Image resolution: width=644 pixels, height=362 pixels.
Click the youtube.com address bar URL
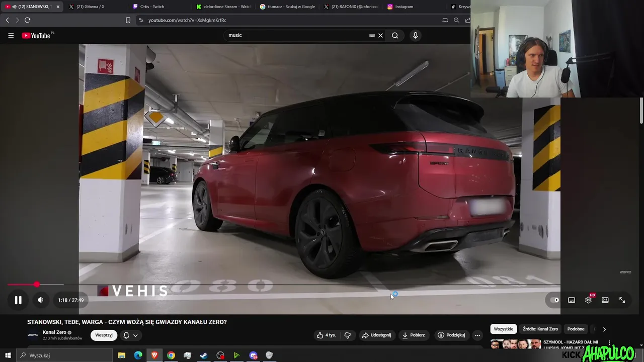(x=187, y=20)
